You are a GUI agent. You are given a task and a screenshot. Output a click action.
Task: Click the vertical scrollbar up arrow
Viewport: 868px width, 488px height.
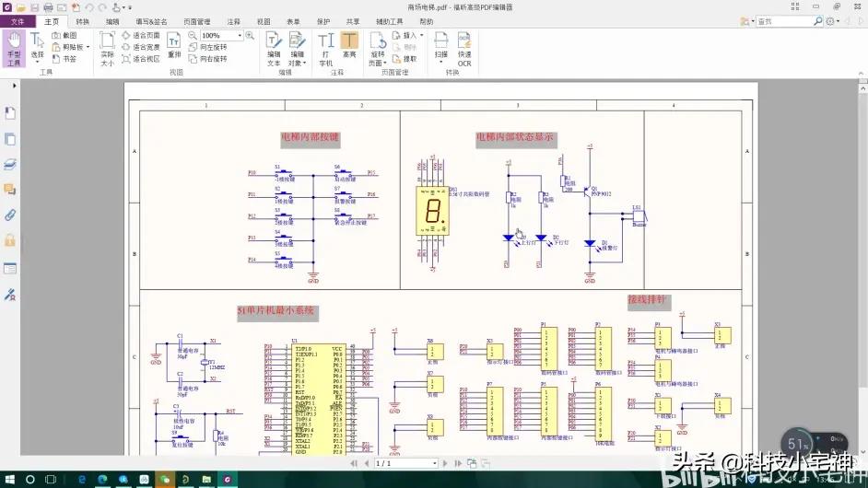coord(863,88)
